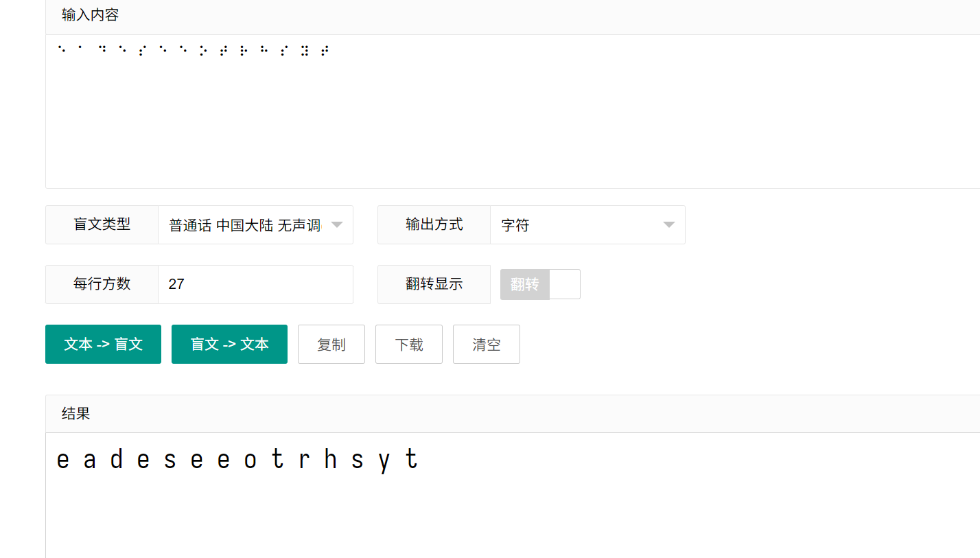Clear content using 清空 button
Viewport: 980px width, 558px height.
click(487, 345)
